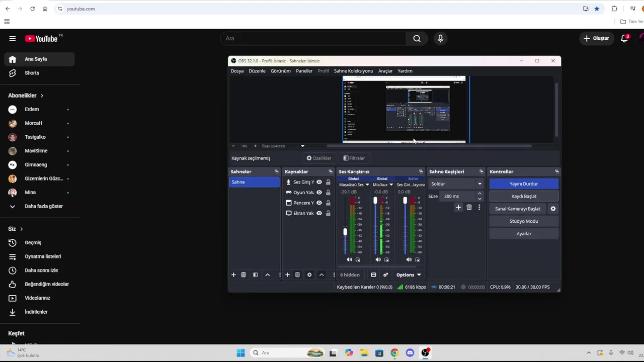Toggle monitoring headphone icon for Ses Giriş channel
The image size is (644, 362).
pos(417,259)
